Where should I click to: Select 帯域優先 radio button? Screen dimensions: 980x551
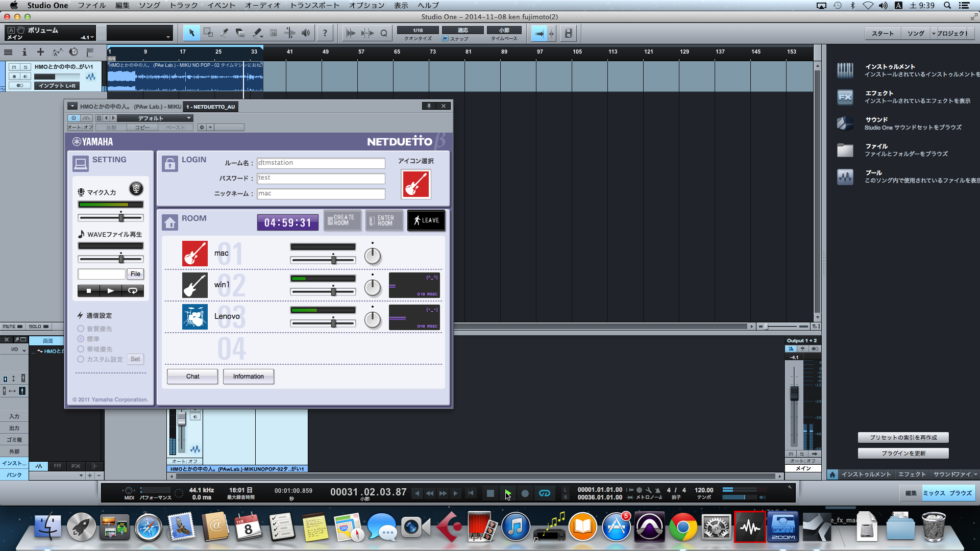81,349
